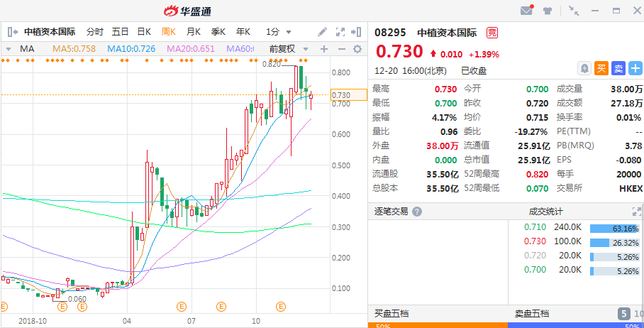Click stock code 08295
The height and width of the screenshot is (328, 644).
(390, 33)
